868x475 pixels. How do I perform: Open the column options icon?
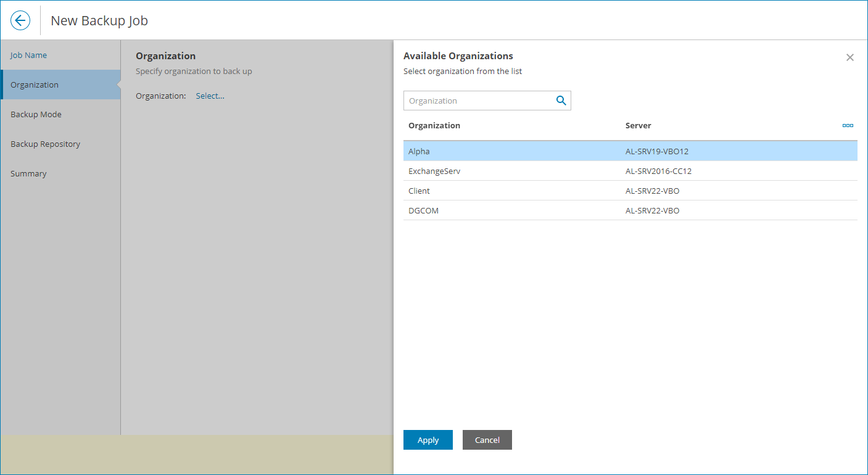point(848,125)
